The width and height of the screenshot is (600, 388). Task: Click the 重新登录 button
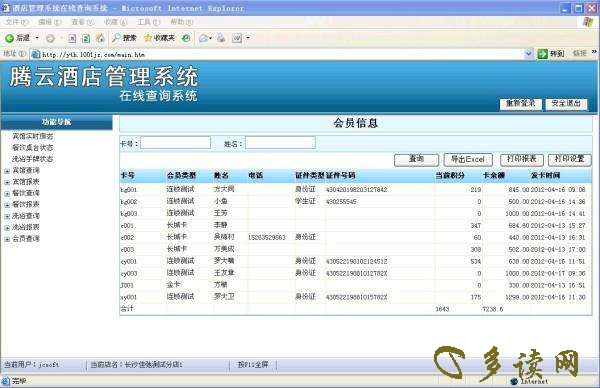coord(520,104)
